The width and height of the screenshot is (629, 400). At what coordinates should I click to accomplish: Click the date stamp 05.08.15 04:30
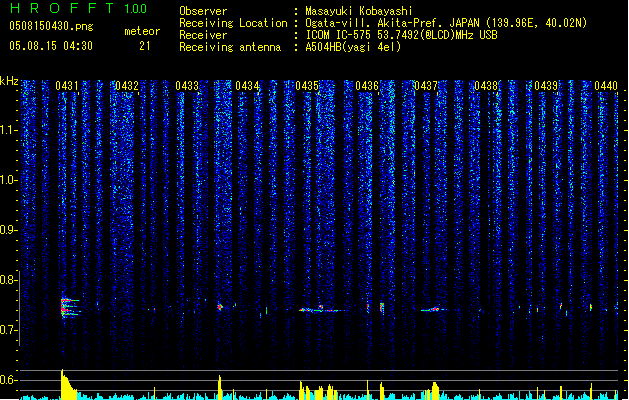point(51,46)
